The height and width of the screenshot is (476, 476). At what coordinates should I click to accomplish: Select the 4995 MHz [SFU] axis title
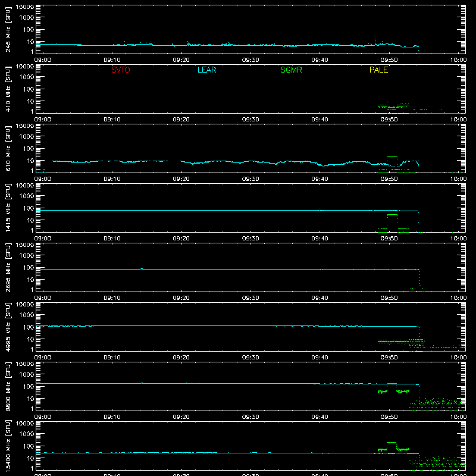point(8,327)
